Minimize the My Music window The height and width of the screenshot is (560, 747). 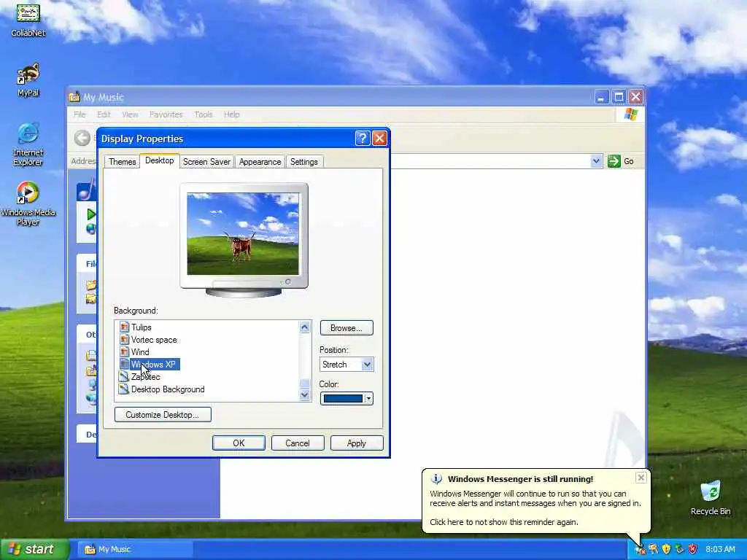(601, 97)
